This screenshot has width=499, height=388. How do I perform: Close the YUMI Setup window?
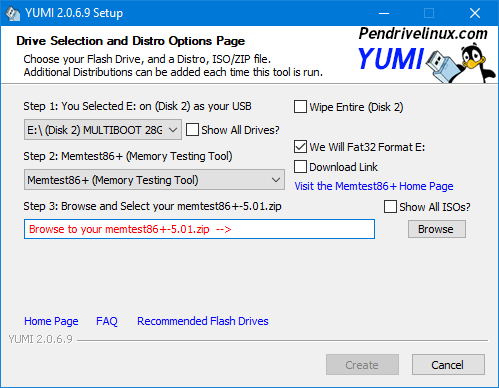[x=475, y=13]
